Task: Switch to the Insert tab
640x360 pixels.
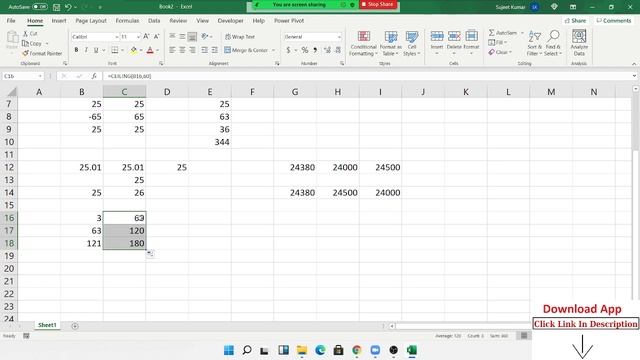Action: point(59,20)
